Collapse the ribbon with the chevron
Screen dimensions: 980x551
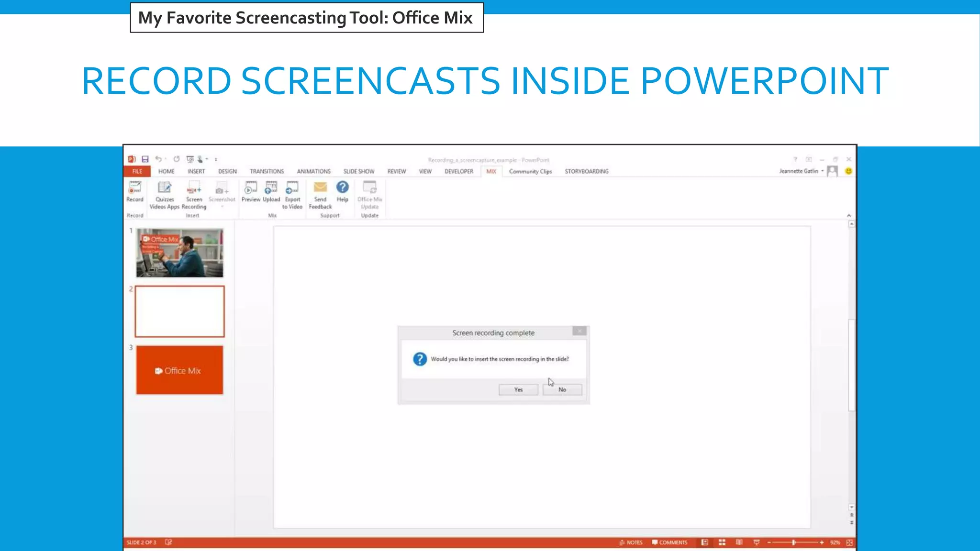[849, 216]
